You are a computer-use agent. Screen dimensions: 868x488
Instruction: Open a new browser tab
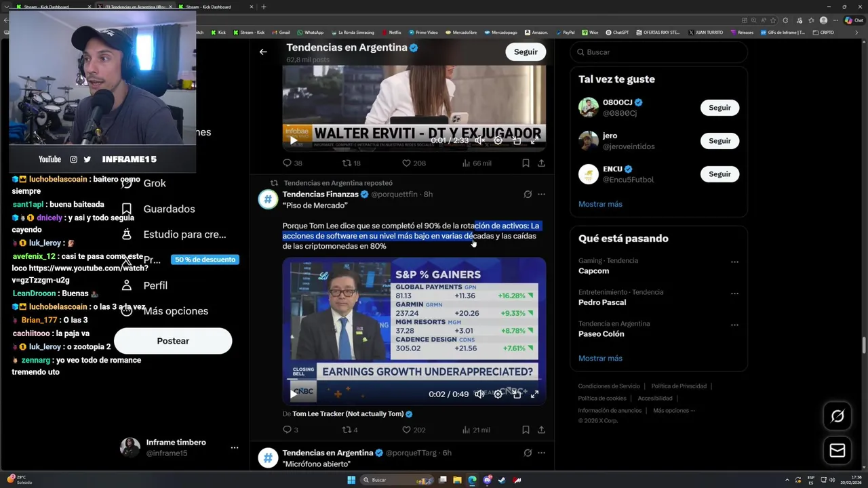point(264,7)
